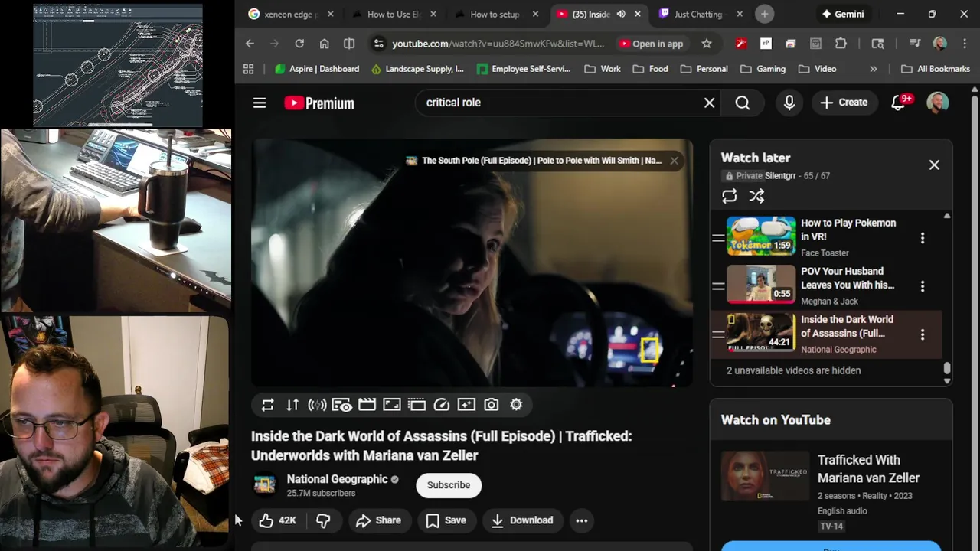
Task: Click the volume boost waves icon
Action: click(317, 405)
